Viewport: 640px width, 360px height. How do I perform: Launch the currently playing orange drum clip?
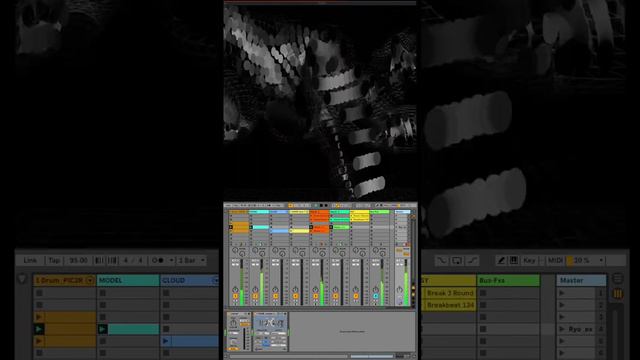pyautogui.click(x=39, y=329)
